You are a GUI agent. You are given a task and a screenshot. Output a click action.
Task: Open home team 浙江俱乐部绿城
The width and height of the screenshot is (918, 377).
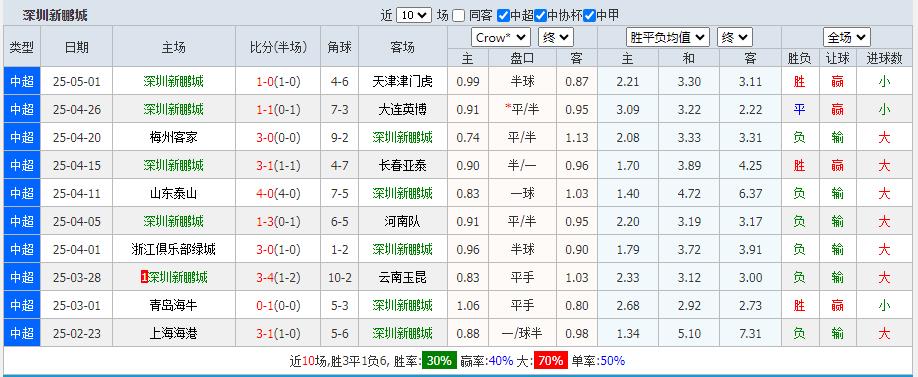coord(173,249)
